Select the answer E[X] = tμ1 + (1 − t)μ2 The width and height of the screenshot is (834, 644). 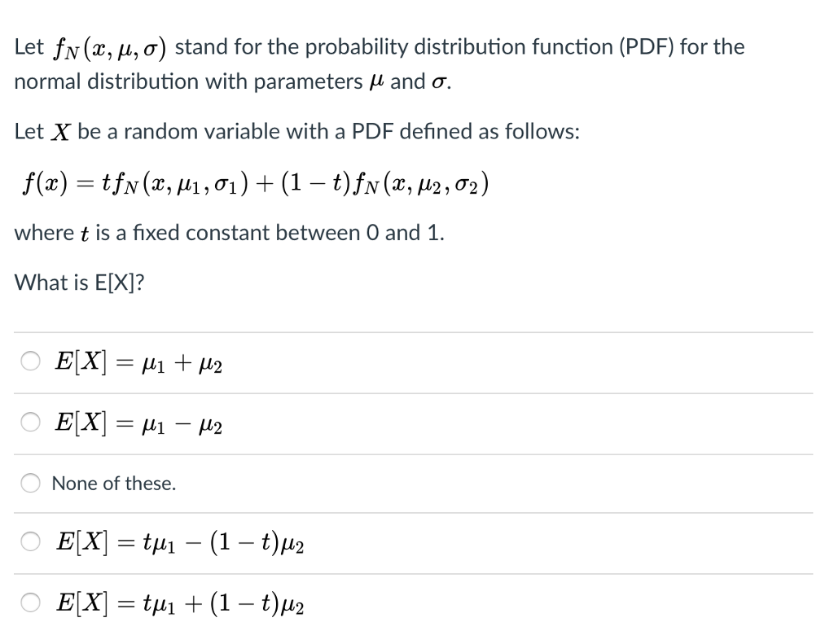(30, 602)
